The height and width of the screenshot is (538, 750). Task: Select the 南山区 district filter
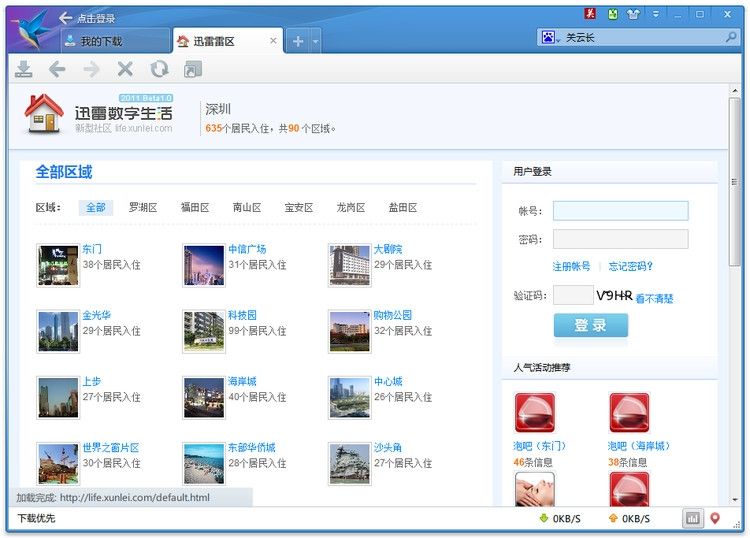[x=247, y=208]
